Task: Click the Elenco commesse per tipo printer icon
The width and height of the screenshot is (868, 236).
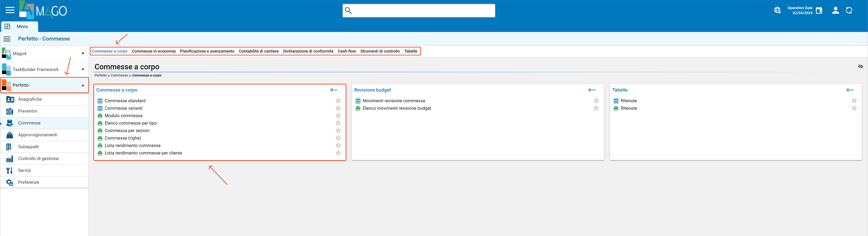Action: click(100, 123)
